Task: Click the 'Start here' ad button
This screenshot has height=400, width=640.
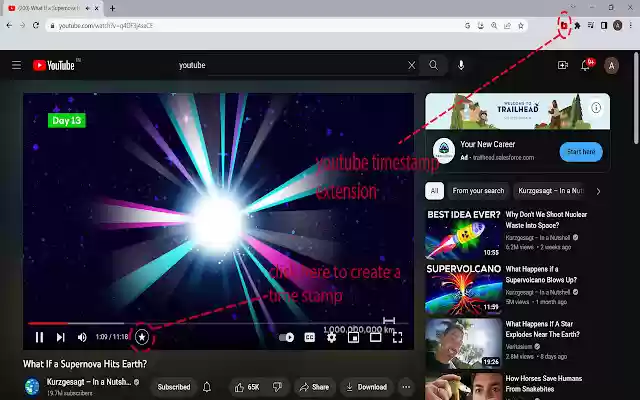Action: (581, 152)
